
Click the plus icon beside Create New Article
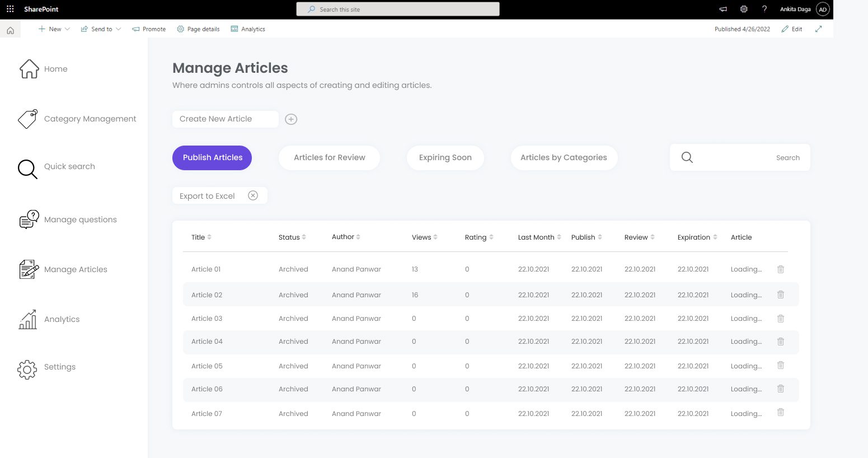(291, 119)
